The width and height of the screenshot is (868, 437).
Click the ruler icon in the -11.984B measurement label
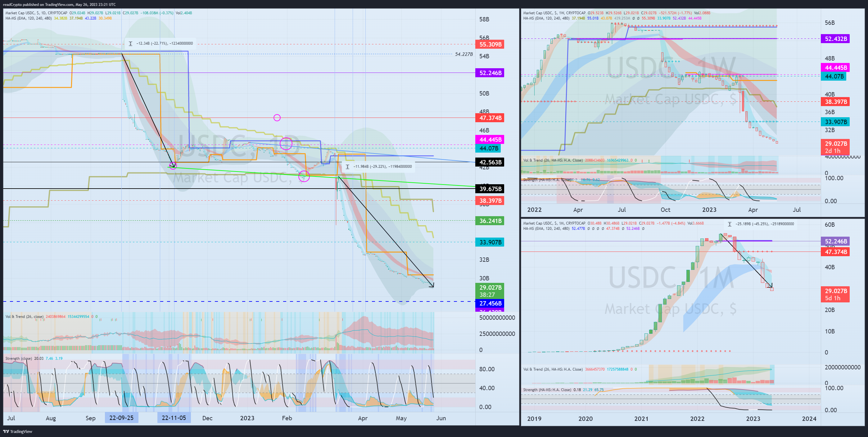[347, 167]
